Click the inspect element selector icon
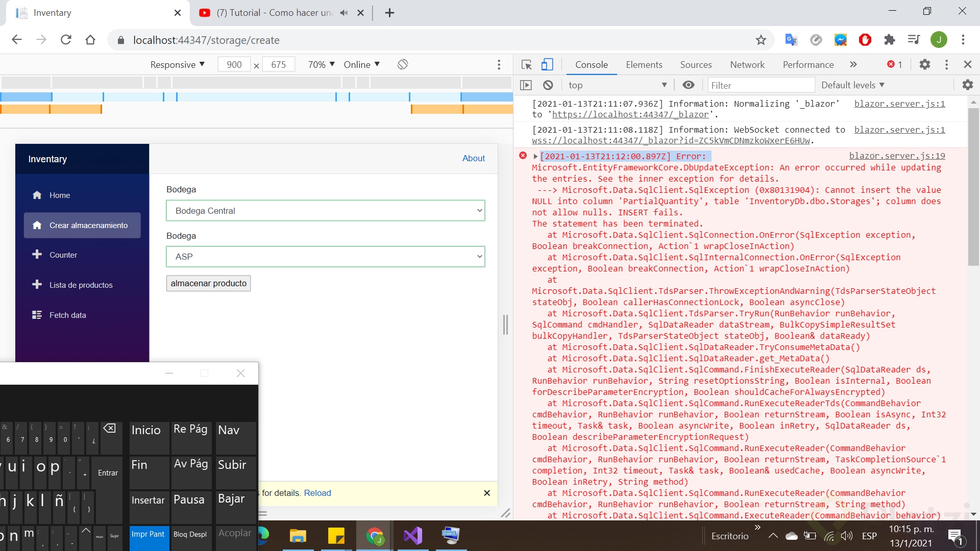This screenshot has width=980, height=551. [x=526, y=65]
